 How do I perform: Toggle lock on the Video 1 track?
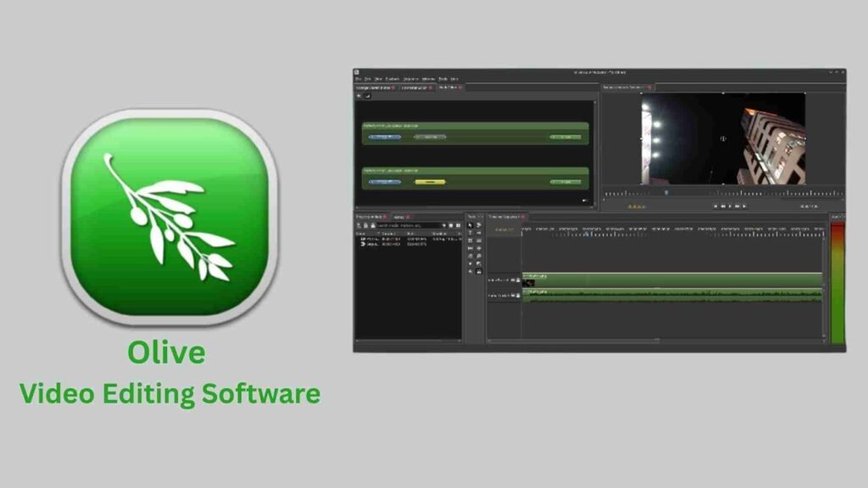[516, 280]
